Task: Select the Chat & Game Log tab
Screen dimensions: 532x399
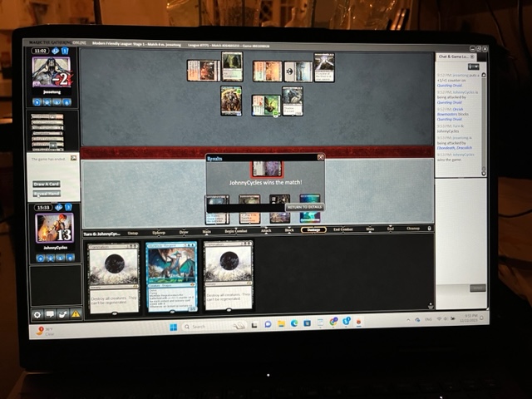Action: [455, 57]
